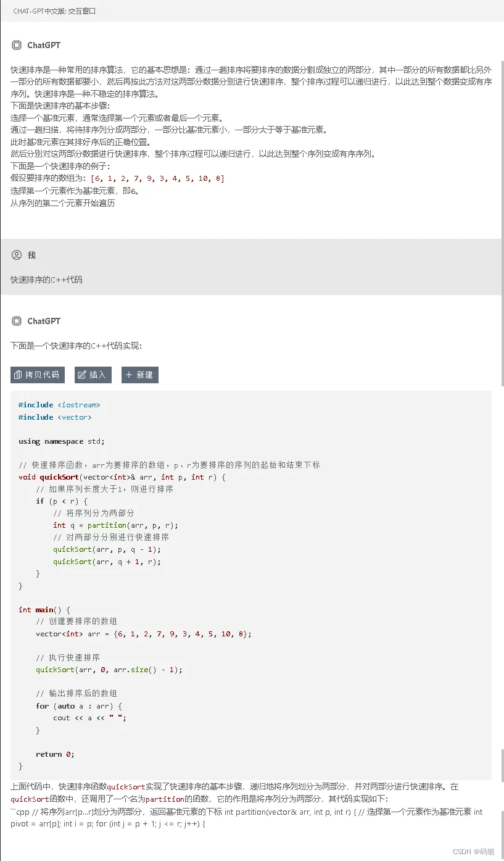
Task: Click the CSDN @码银 watermark
Action: click(x=474, y=851)
